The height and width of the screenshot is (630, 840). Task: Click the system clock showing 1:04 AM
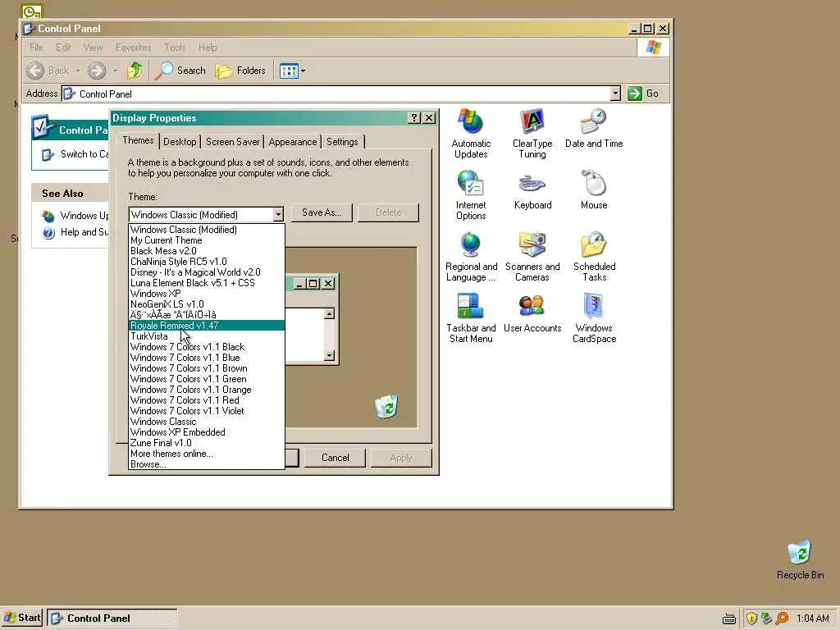[812, 619]
